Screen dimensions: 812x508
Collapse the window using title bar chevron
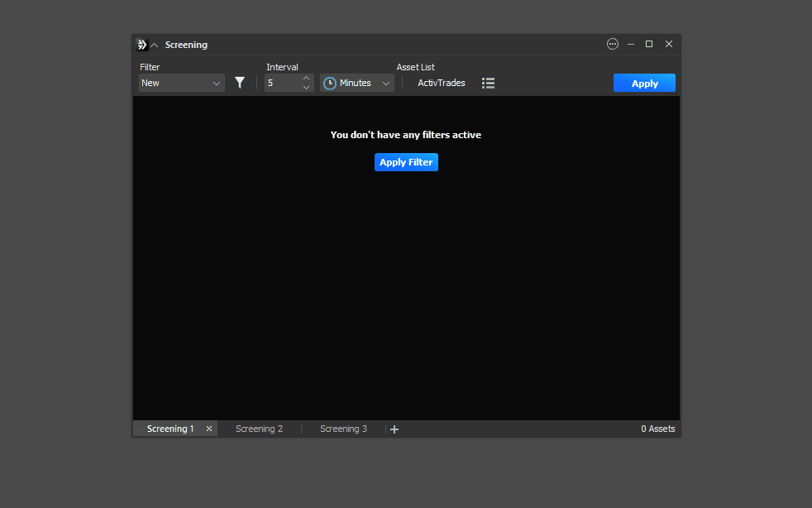(154, 46)
